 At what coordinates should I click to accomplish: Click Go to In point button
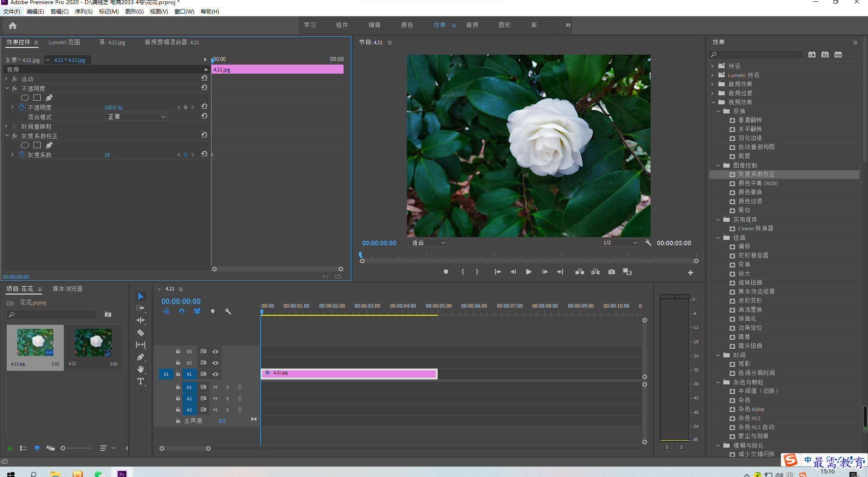pyautogui.click(x=497, y=272)
